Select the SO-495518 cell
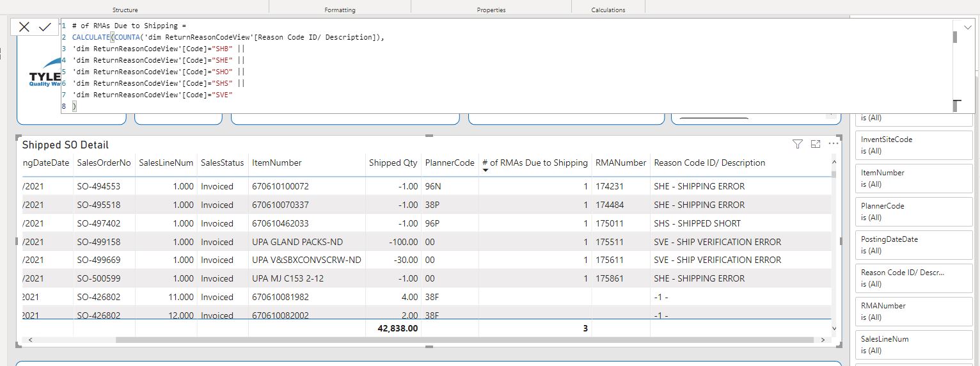This screenshot has width=980, height=366. click(98, 205)
